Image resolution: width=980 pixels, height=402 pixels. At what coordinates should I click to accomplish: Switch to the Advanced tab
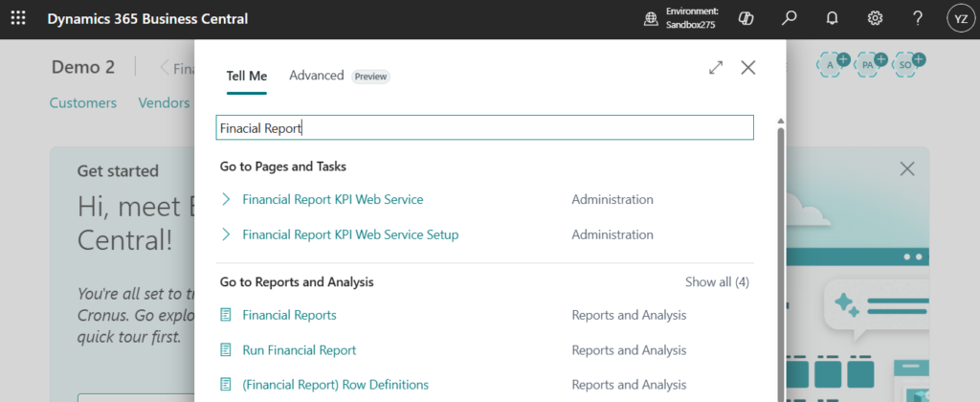click(316, 76)
